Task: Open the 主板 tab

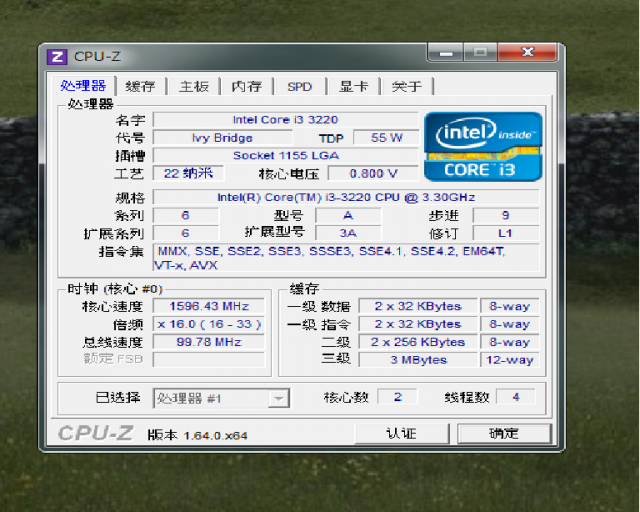Action: [x=194, y=87]
